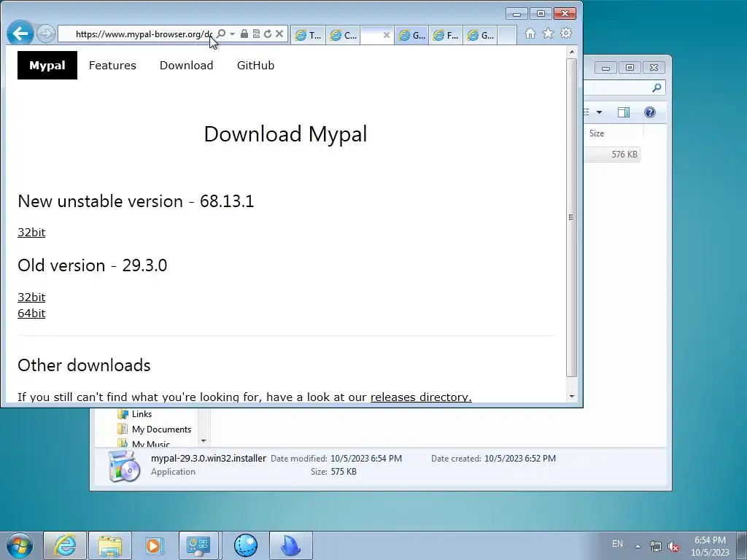Open the taskbar clock showing 6:54 PM

tap(710, 546)
